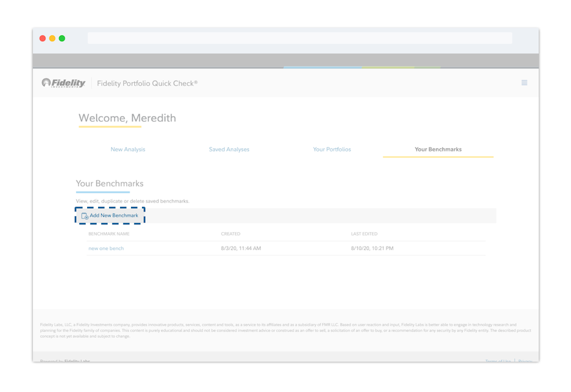Select the Your Benchmarks tab
This screenshot has height=392, width=571.
[438, 150]
